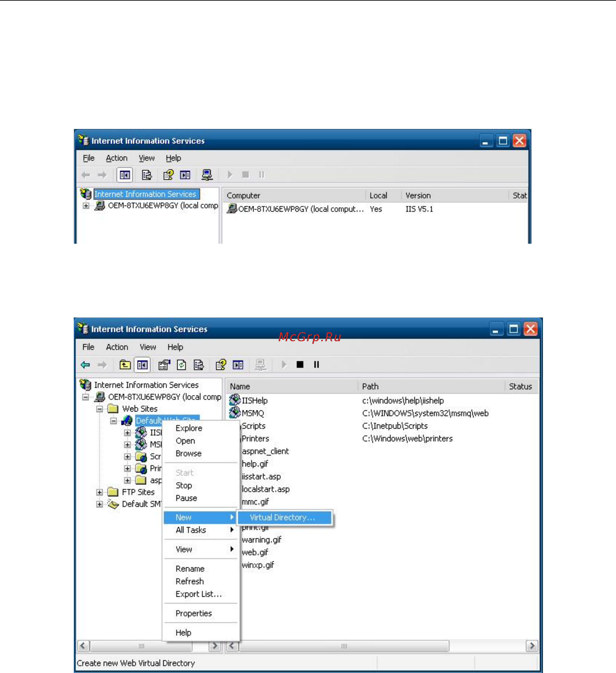Image resolution: width=616 pixels, height=673 pixels.
Task: Expand the Scripts node under Default Web Site
Action: point(127,457)
